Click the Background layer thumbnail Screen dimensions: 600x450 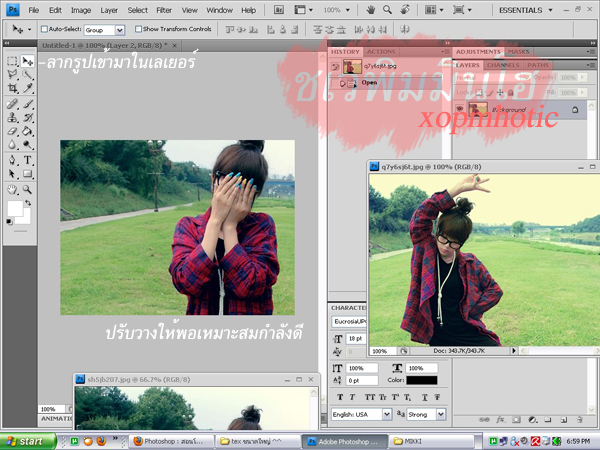coord(478,109)
